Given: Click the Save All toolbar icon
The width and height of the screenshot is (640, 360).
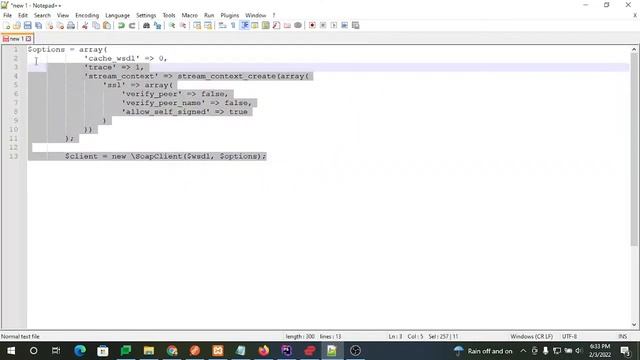Looking at the screenshot, I should (x=39, y=25).
